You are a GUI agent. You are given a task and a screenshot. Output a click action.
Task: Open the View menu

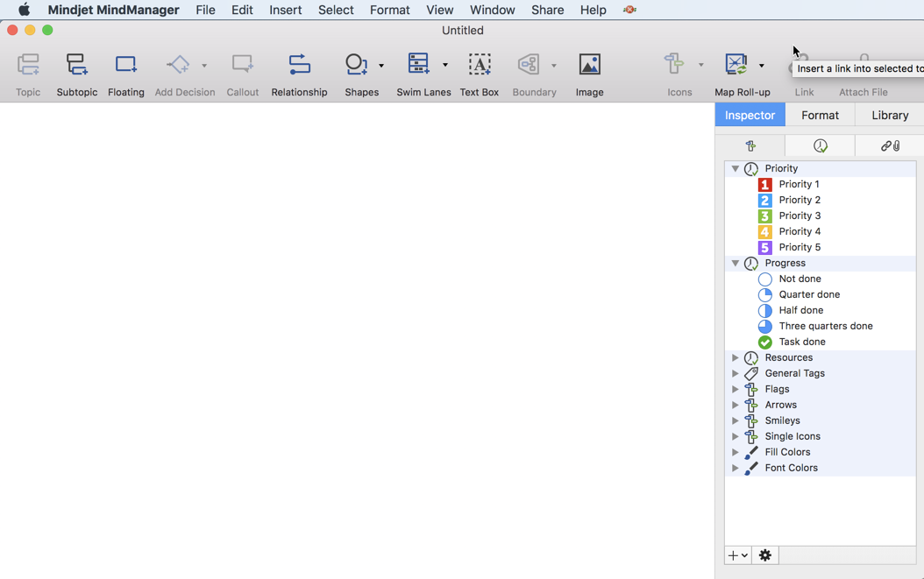coord(439,10)
